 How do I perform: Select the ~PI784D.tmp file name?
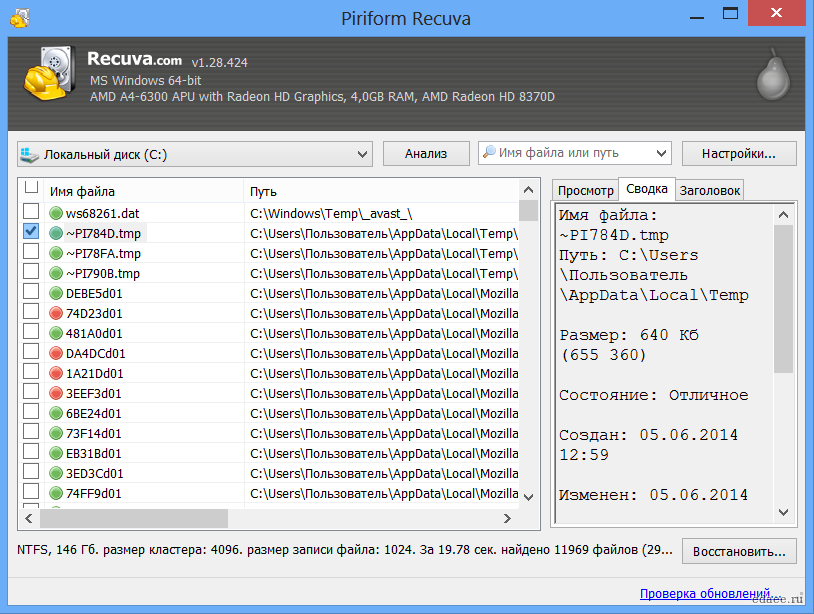103,234
